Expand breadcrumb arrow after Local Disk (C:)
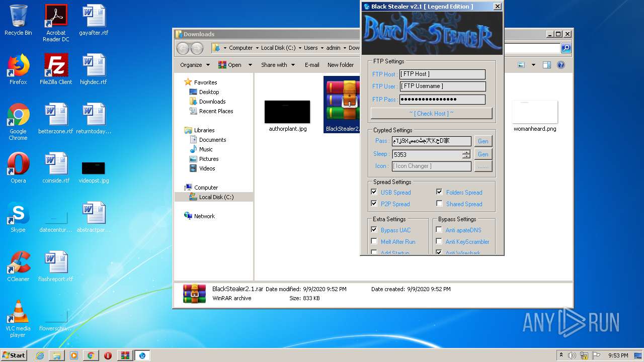Screen dimensions: 644x362 (300, 48)
